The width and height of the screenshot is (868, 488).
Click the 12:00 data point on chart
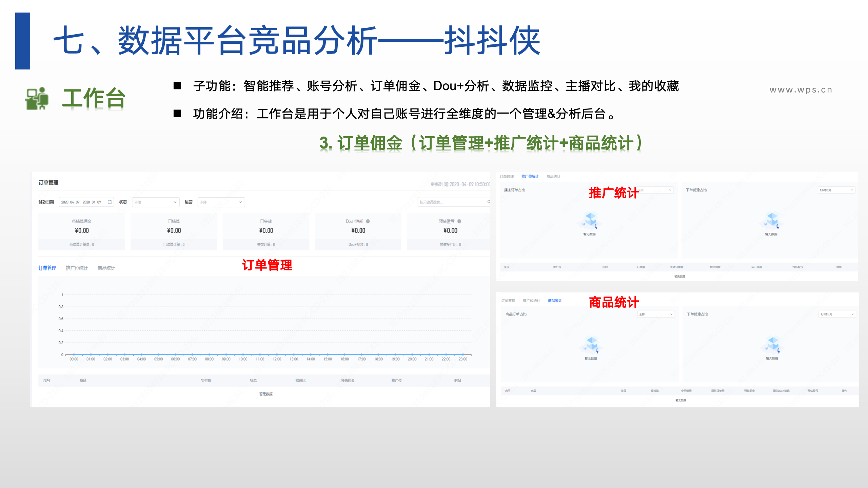277,354
